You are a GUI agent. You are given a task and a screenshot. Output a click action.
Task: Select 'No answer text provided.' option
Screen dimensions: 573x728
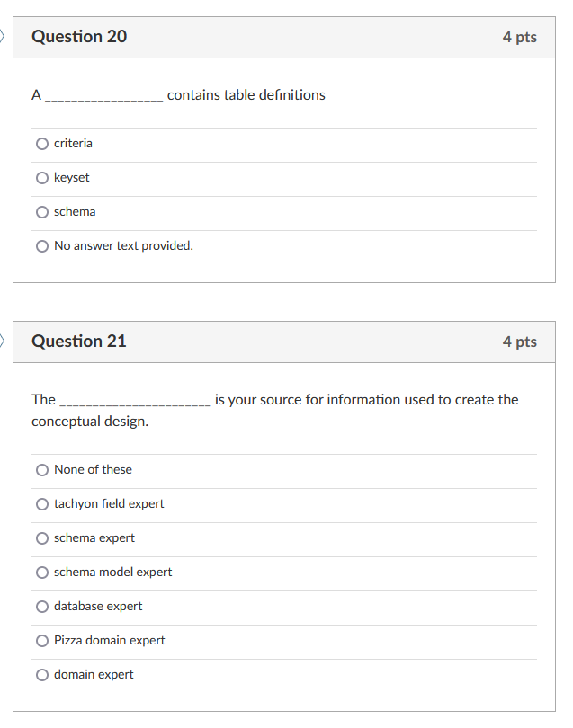42,246
